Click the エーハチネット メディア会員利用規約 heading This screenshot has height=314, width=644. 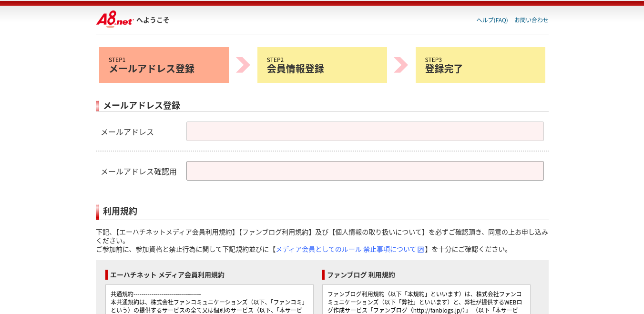pyautogui.click(x=167, y=275)
